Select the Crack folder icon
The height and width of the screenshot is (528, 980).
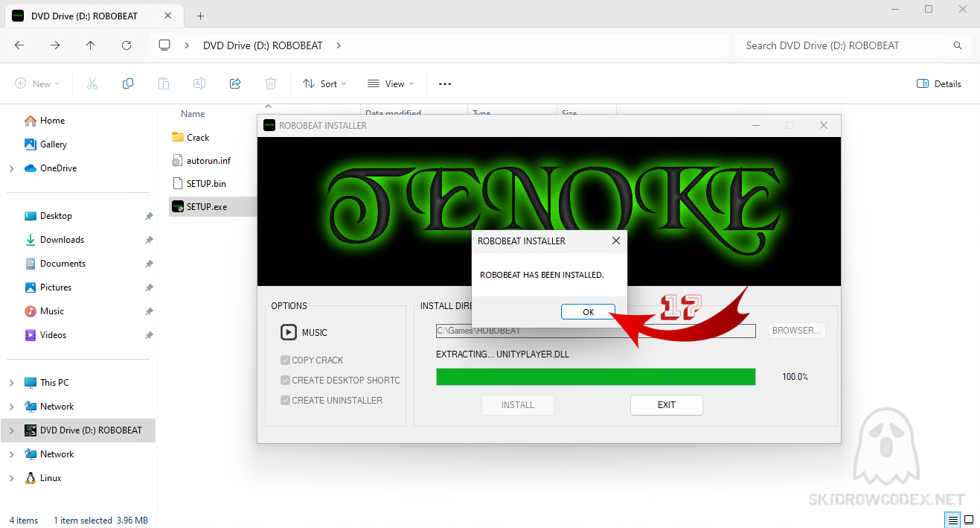(177, 137)
